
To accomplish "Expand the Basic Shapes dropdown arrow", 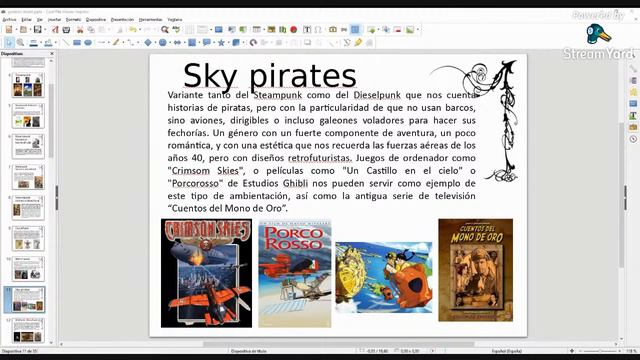I will [x=155, y=42].
